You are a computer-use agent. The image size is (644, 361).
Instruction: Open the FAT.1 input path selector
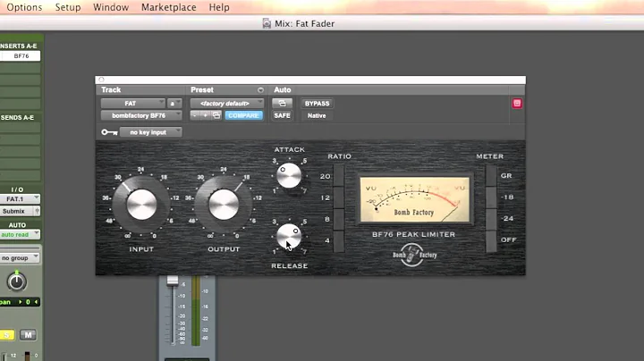(x=20, y=199)
